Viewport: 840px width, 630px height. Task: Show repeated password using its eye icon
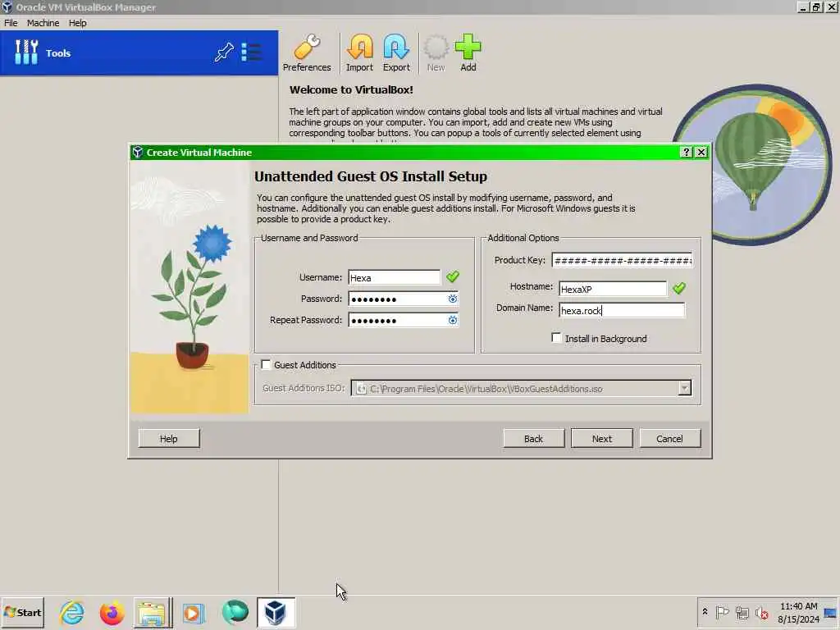click(453, 321)
